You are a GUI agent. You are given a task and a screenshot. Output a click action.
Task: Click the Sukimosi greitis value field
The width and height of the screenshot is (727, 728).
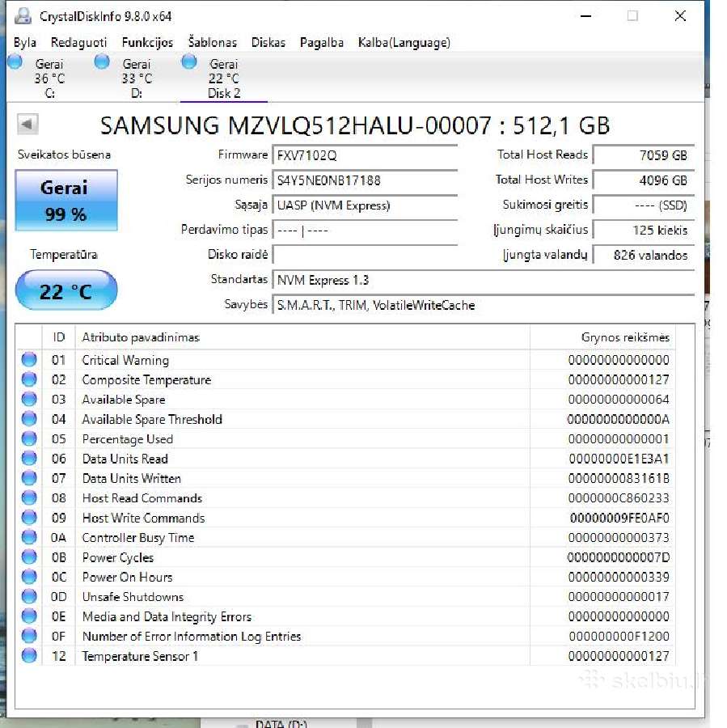pos(644,205)
